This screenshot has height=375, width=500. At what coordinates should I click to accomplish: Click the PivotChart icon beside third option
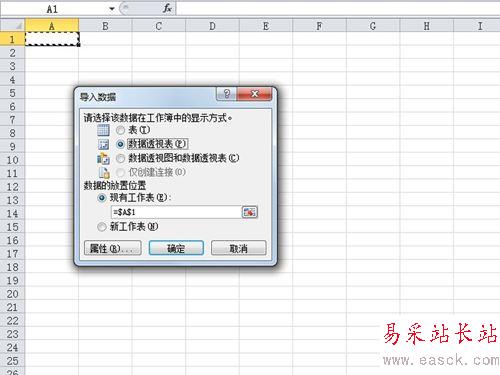pyautogui.click(x=103, y=159)
